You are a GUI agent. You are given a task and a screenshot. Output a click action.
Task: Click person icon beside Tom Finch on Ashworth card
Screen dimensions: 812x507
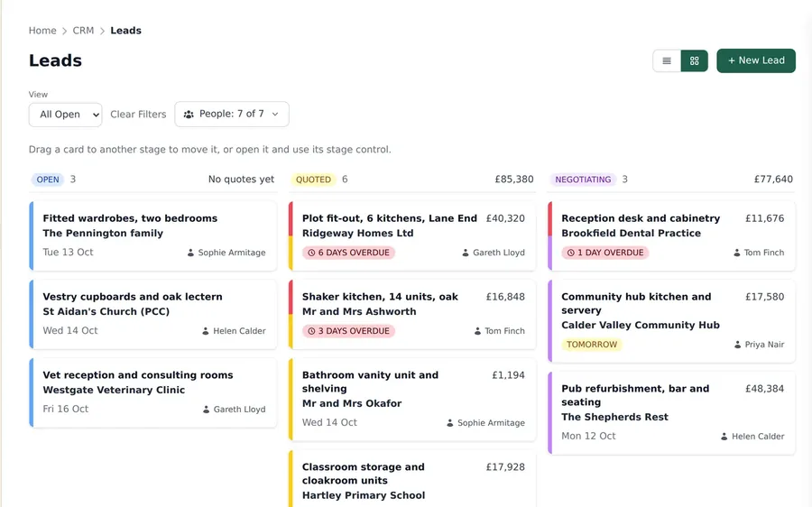click(477, 331)
